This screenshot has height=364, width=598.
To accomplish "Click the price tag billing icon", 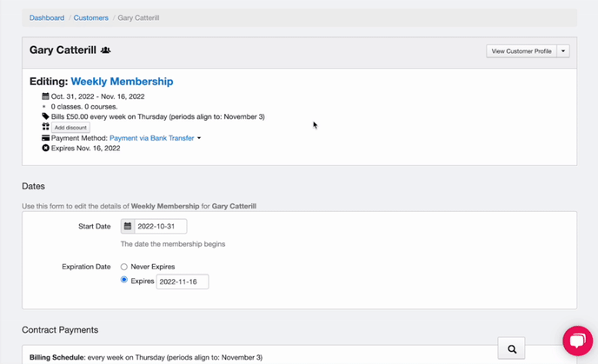I will pos(45,116).
